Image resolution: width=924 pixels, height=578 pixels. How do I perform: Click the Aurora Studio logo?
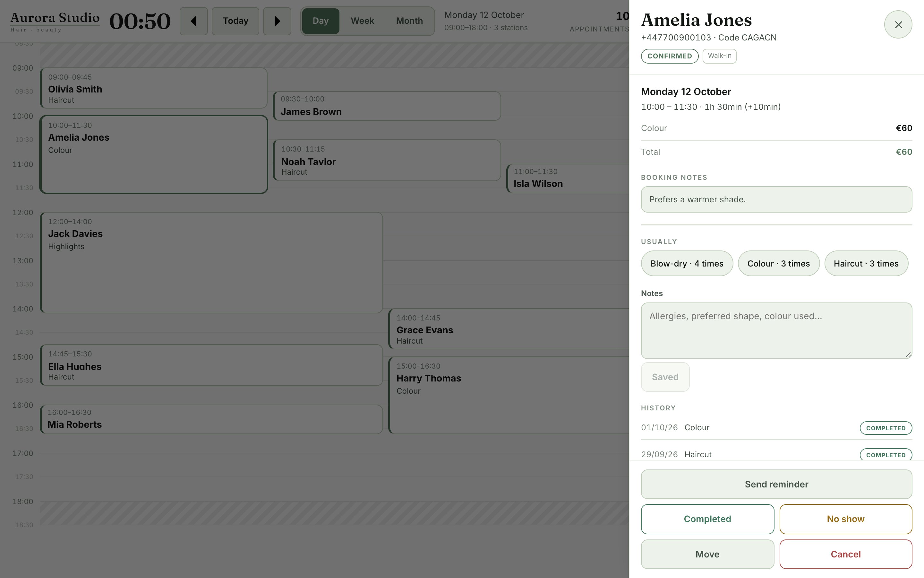point(55,22)
